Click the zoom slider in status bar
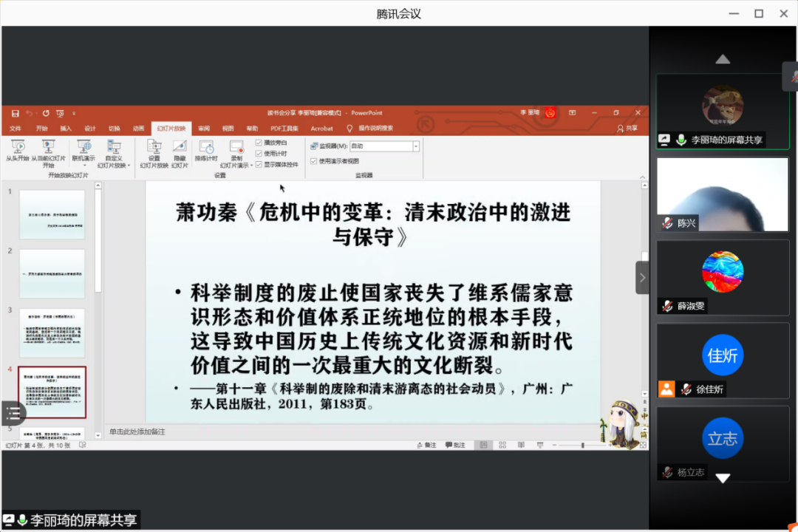This screenshot has width=798, height=532. 583,446
